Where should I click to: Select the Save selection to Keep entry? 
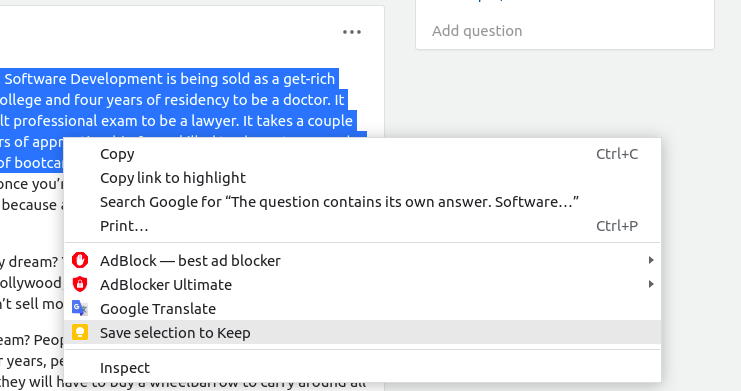coord(362,332)
